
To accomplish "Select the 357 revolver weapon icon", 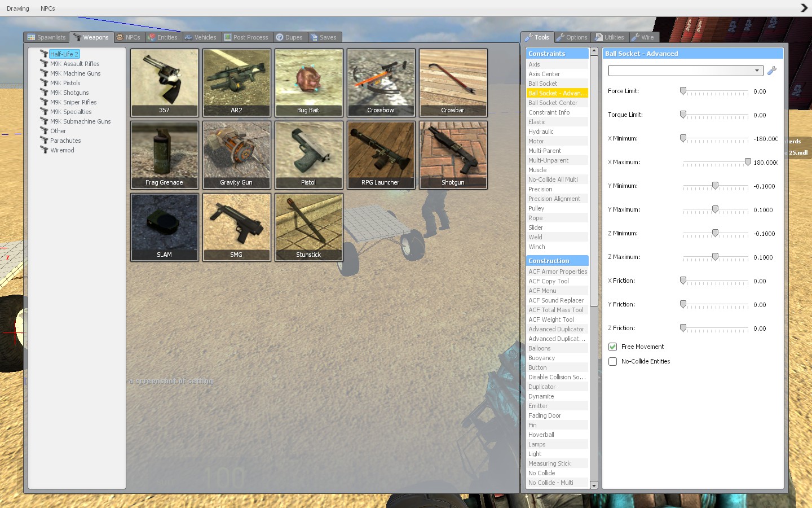I will (164, 82).
